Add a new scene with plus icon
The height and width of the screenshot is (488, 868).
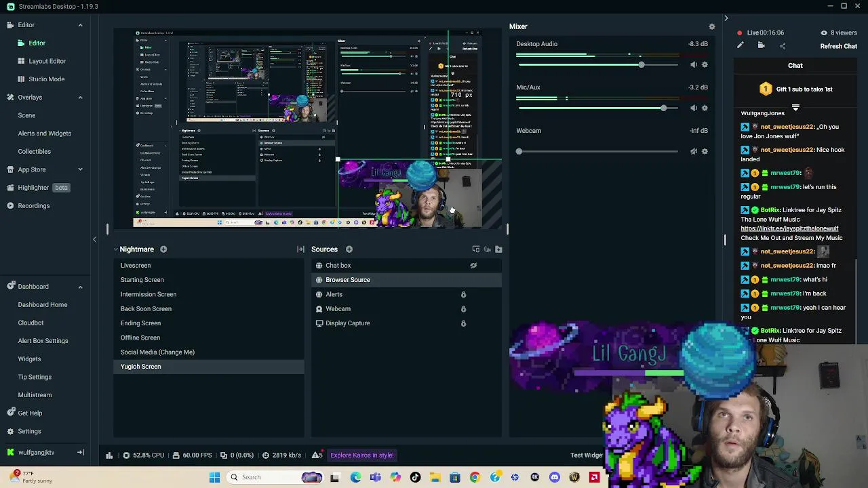163,249
